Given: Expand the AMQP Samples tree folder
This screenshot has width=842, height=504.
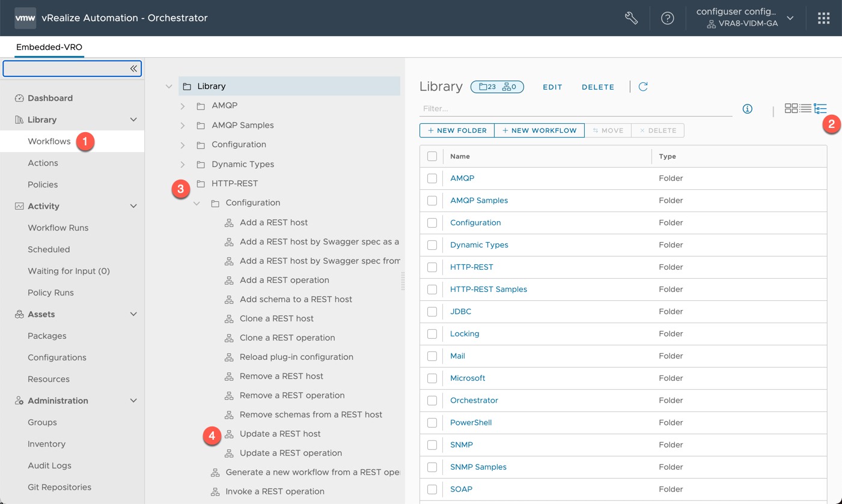Looking at the screenshot, I should 183,126.
